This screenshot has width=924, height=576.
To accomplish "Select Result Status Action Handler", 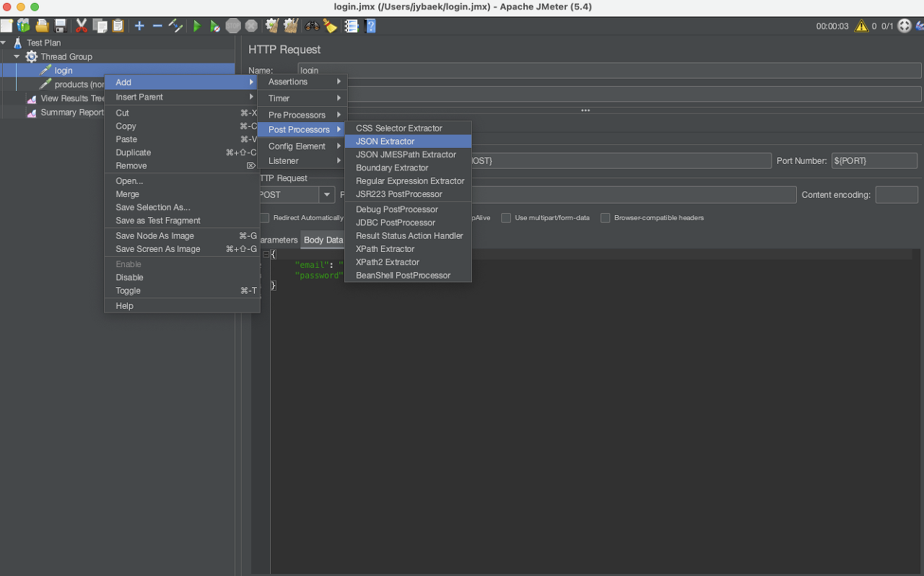I will (x=408, y=235).
